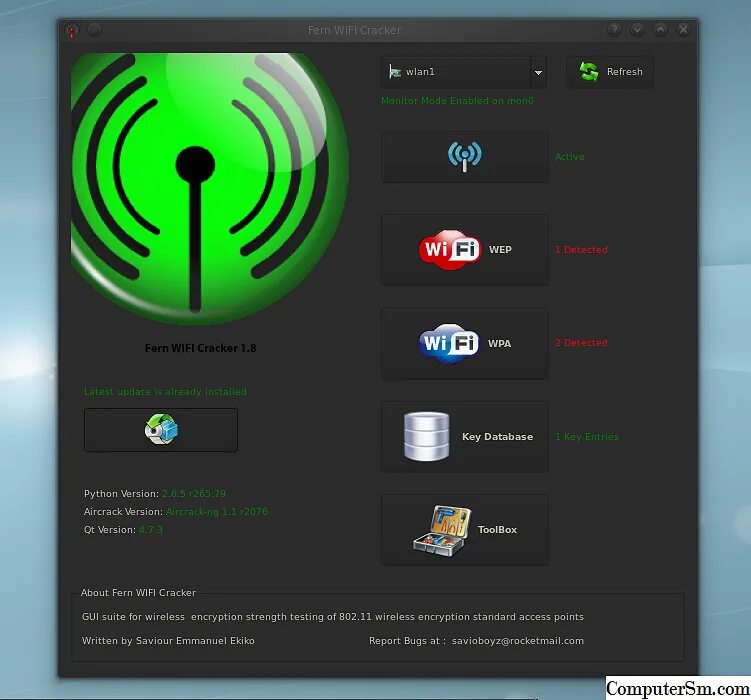The height and width of the screenshot is (700, 751).
Task: Start scan with the antenna button
Action: (x=465, y=157)
